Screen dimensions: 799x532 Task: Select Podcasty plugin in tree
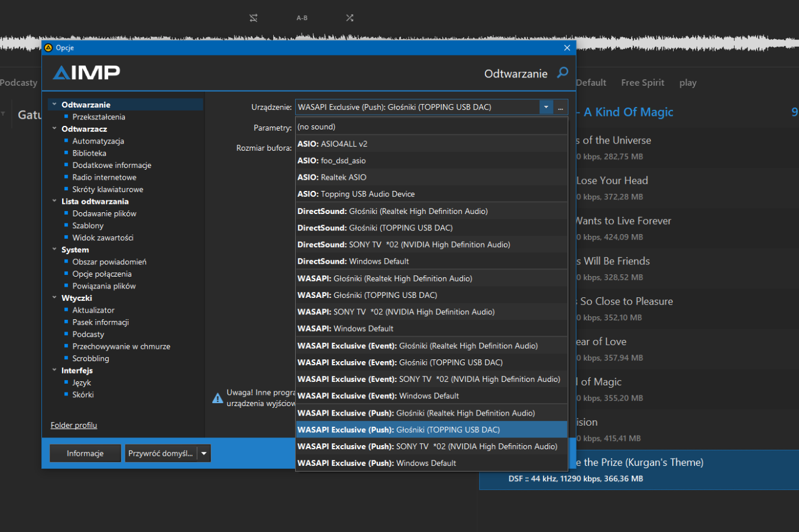[88, 335]
